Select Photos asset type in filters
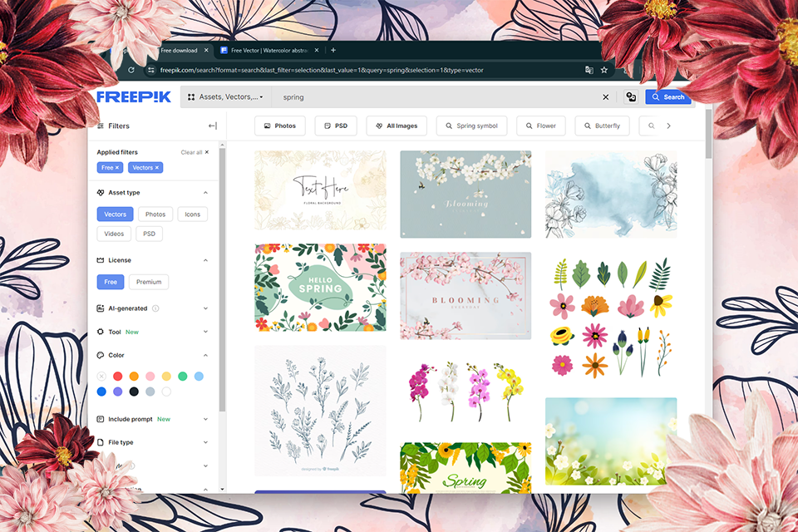This screenshot has height=532, width=798. 155,214
